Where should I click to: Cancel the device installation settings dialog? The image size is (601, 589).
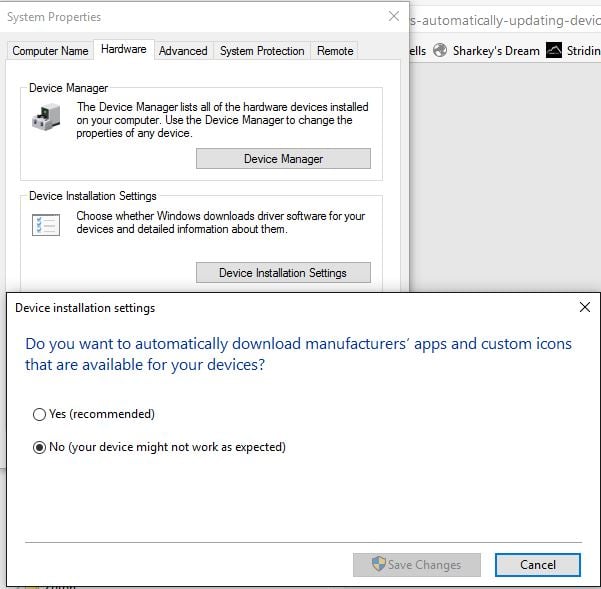[x=538, y=565]
